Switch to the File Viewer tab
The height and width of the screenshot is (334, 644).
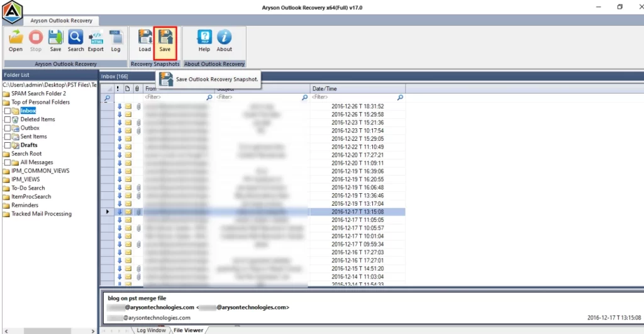tap(188, 330)
